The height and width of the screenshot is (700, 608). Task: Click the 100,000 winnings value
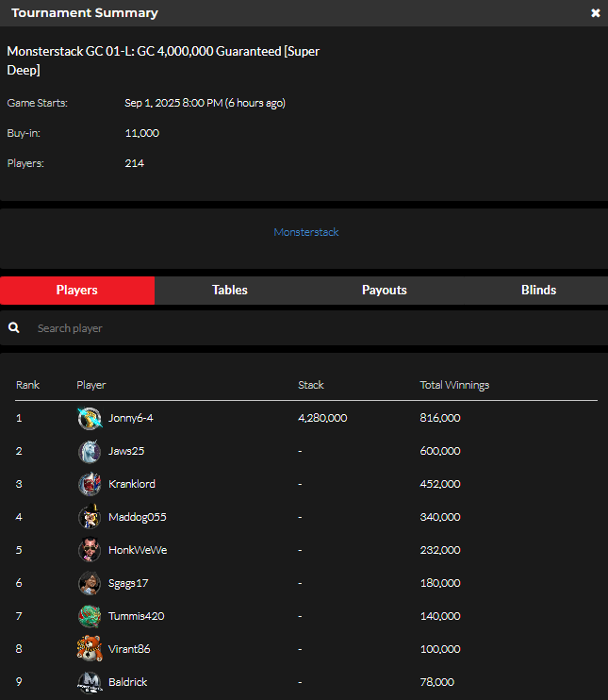tap(440, 649)
